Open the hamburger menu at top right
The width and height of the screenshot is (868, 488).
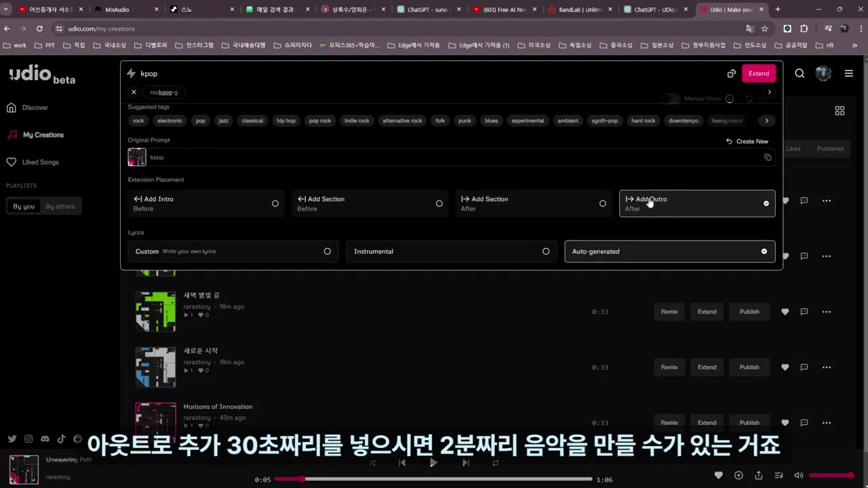point(848,73)
